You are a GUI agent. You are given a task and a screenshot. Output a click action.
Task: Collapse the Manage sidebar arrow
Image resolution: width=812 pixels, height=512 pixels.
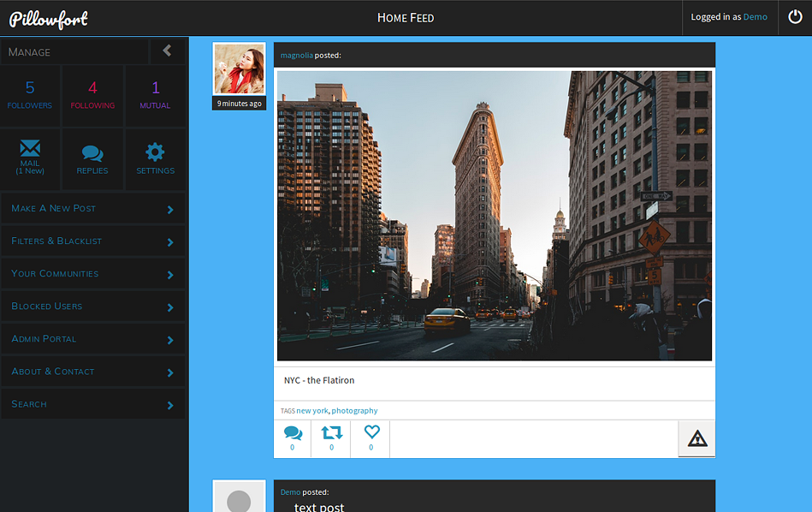coord(167,51)
